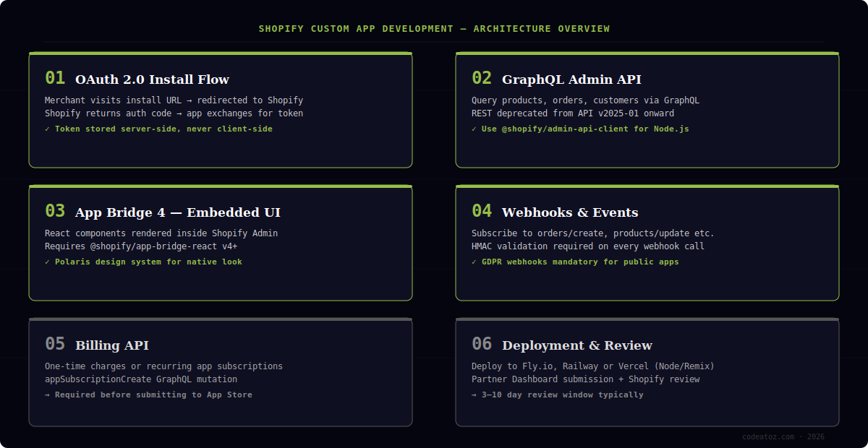868x448 pixels.
Task: Click 'Partner Dashboard submission + Shopify review'
Action: (x=585, y=379)
